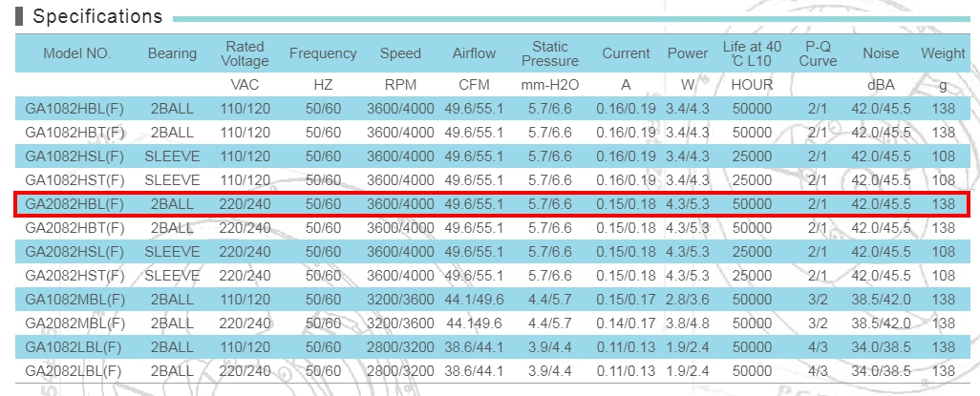Click the mm-H2O unit label

(550, 84)
